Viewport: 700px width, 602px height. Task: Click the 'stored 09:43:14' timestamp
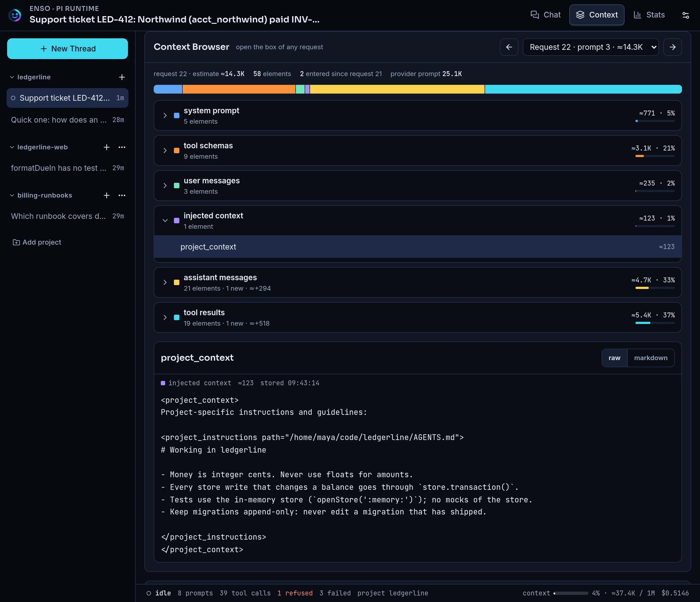point(290,383)
